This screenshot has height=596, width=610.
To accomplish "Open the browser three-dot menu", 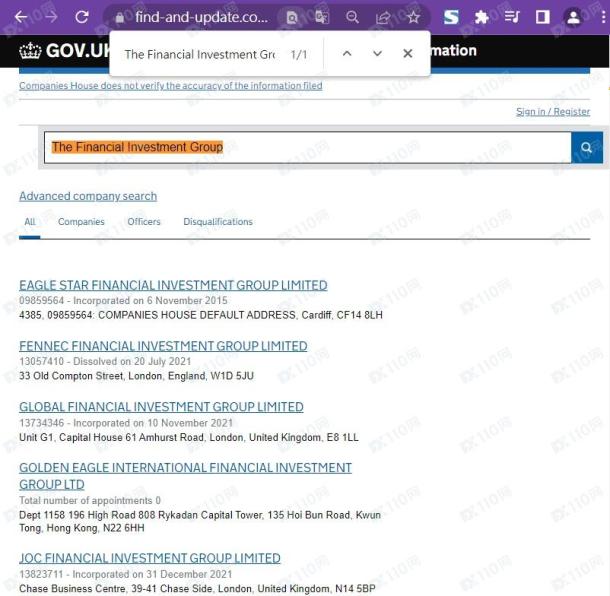I will click(x=603, y=17).
